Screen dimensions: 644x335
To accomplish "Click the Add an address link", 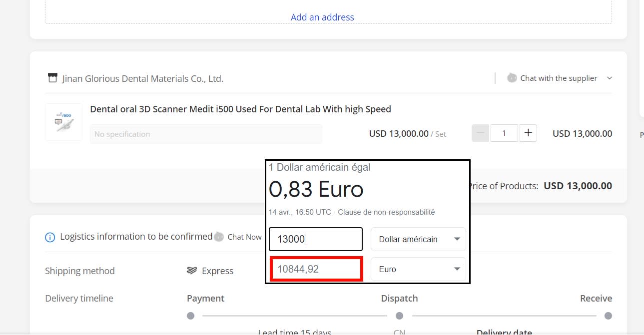I will 322,17.
